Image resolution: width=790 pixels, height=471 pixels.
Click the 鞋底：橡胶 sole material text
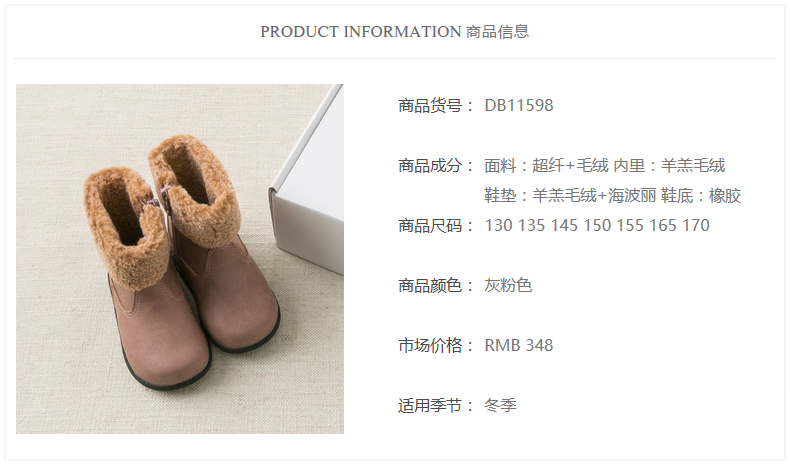(x=701, y=195)
